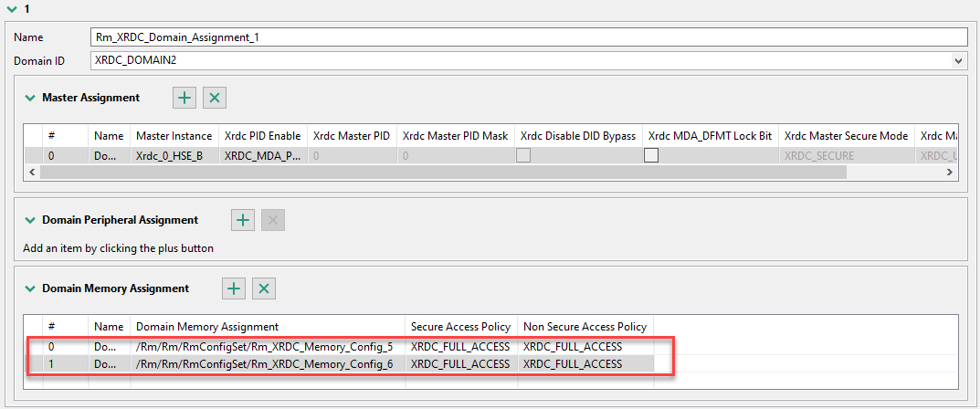The width and height of the screenshot is (980, 409).
Task: Add a Domain Peripheral Assignment item
Action: 242,220
